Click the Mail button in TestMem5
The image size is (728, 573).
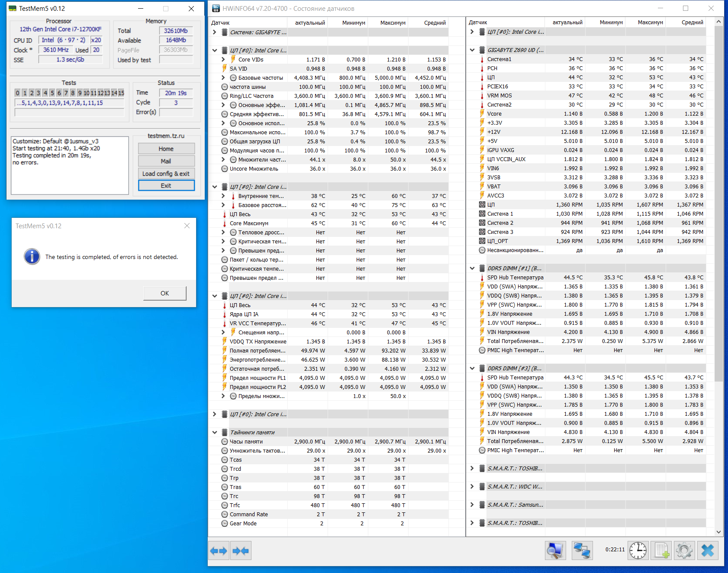click(x=166, y=161)
